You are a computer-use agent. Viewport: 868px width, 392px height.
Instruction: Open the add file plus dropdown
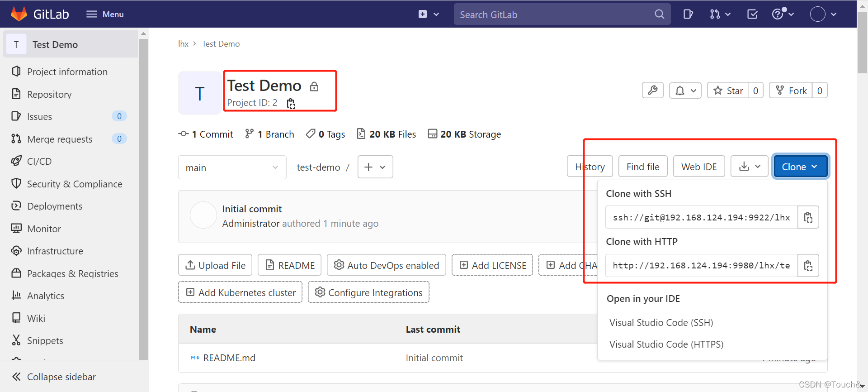click(375, 167)
